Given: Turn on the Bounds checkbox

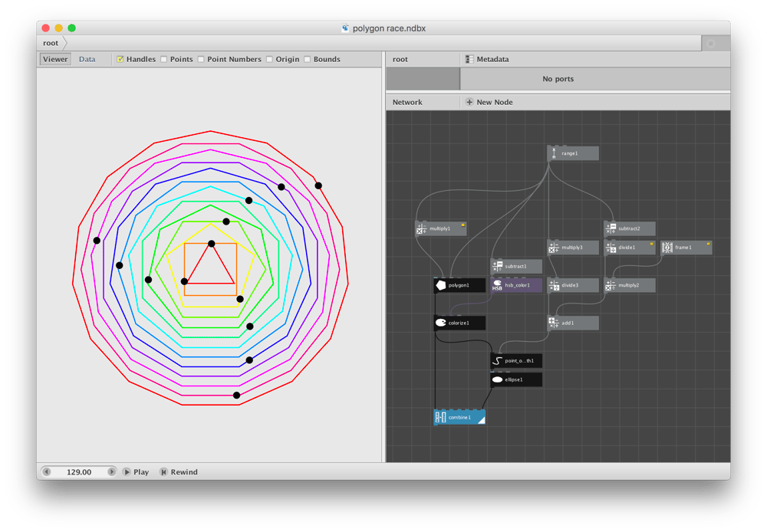Looking at the screenshot, I should (308, 59).
